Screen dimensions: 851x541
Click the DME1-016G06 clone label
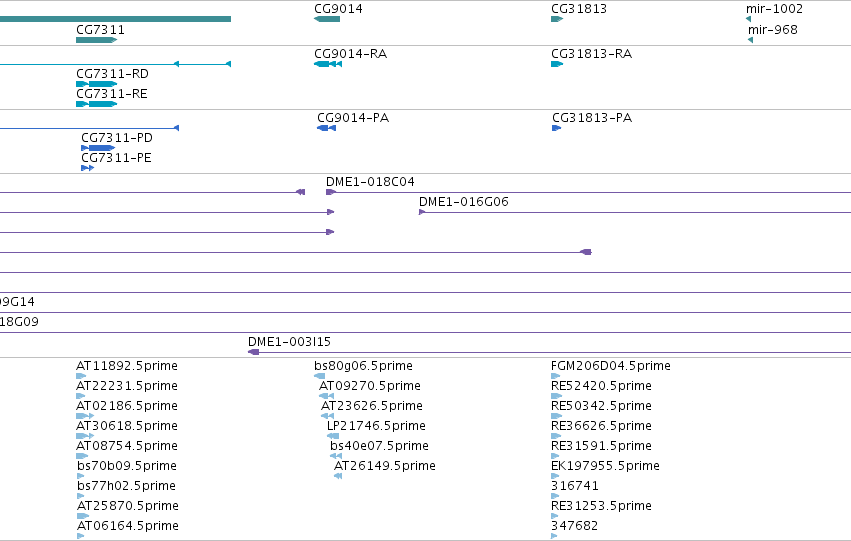(463, 202)
